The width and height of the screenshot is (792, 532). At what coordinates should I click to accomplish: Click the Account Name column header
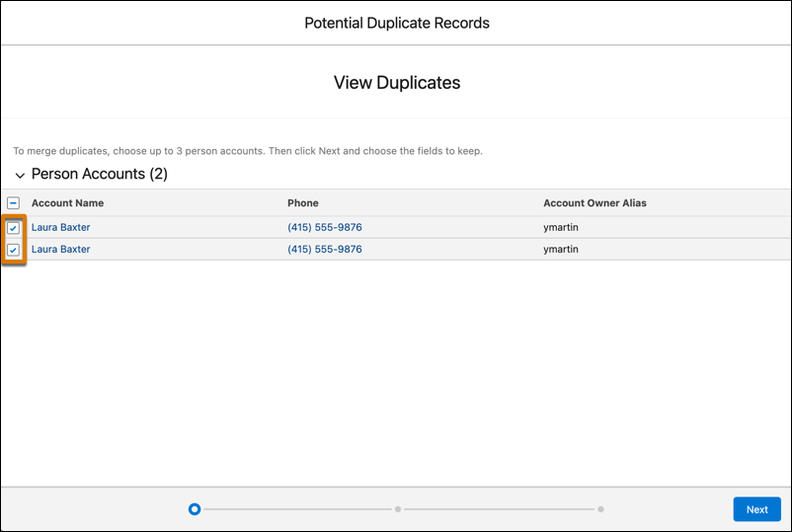point(67,203)
